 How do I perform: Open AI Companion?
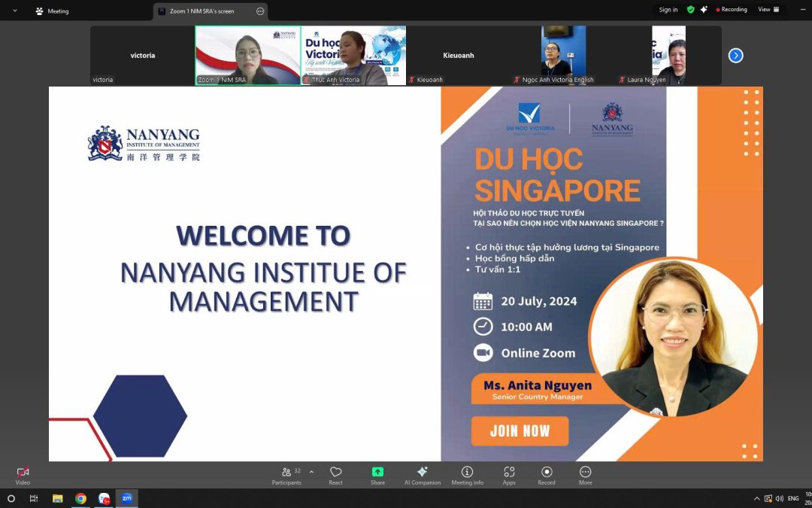pyautogui.click(x=422, y=476)
